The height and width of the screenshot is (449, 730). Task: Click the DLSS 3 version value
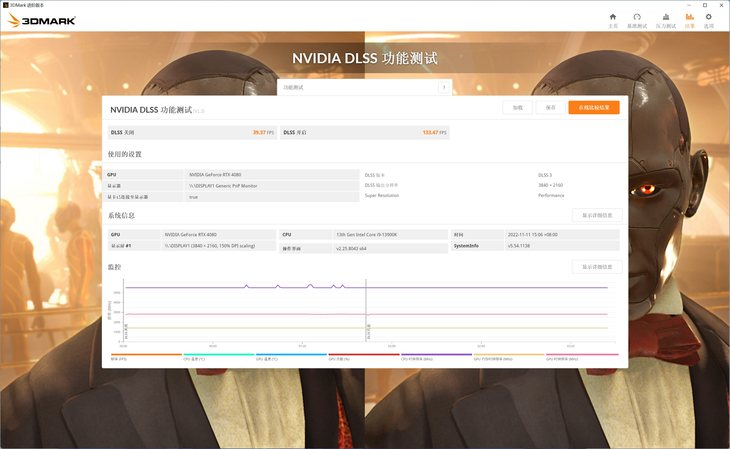545,175
